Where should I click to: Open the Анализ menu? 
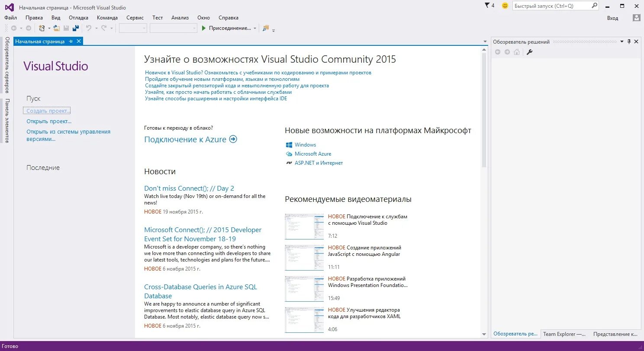(x=180, y=18)
